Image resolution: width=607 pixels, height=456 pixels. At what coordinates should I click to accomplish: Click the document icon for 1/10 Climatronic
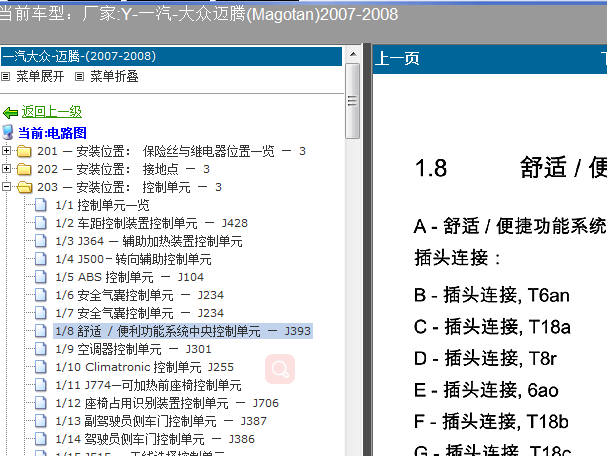point(41,367)
